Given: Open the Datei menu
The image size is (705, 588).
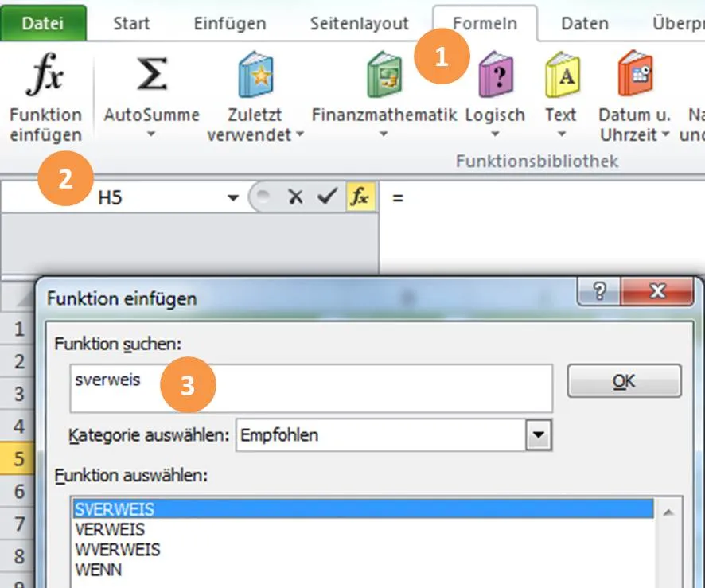Looking at the screenshot, I should 44,23.
